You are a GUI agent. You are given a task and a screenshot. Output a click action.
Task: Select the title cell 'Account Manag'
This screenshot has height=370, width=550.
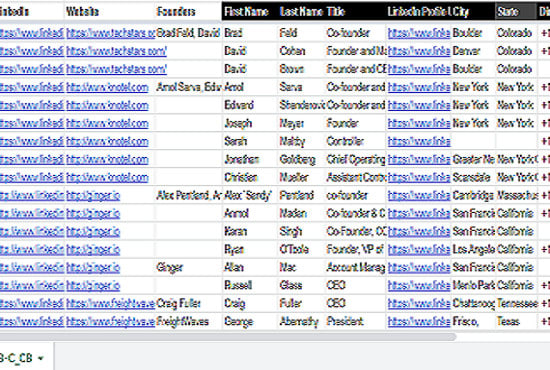tap(356, 268)
